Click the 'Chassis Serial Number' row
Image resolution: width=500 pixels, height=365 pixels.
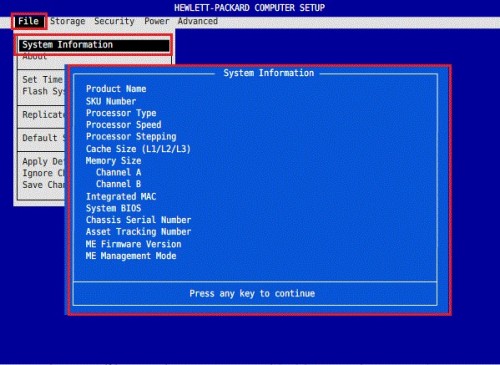tap(138, 220)
